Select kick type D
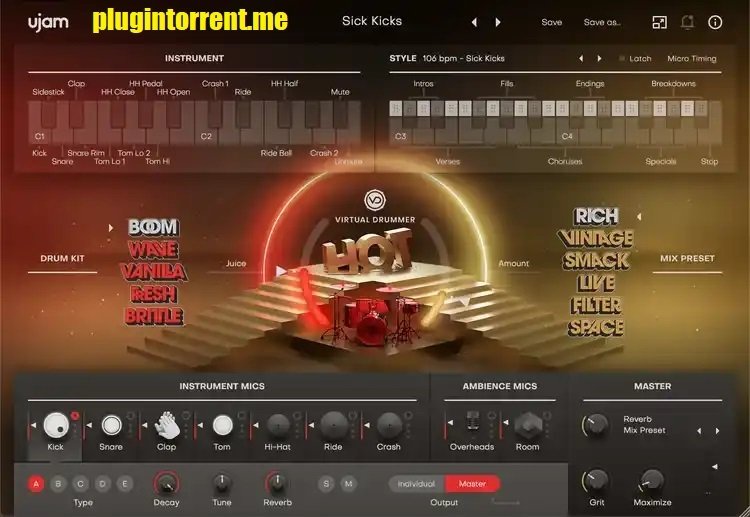 [102, 484]
